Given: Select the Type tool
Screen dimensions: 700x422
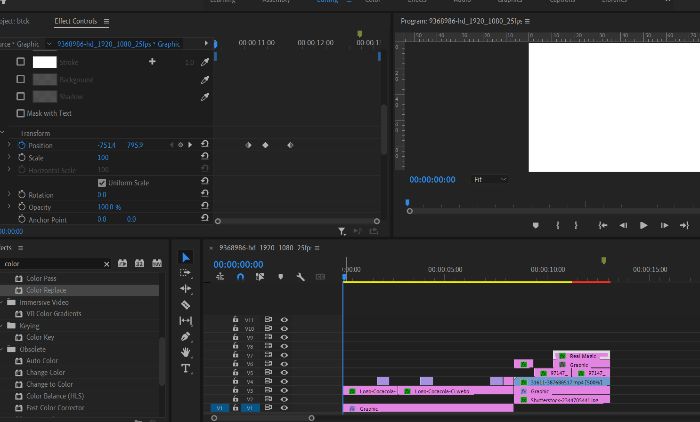Looking at the screenshot, I should pos(185,368).
